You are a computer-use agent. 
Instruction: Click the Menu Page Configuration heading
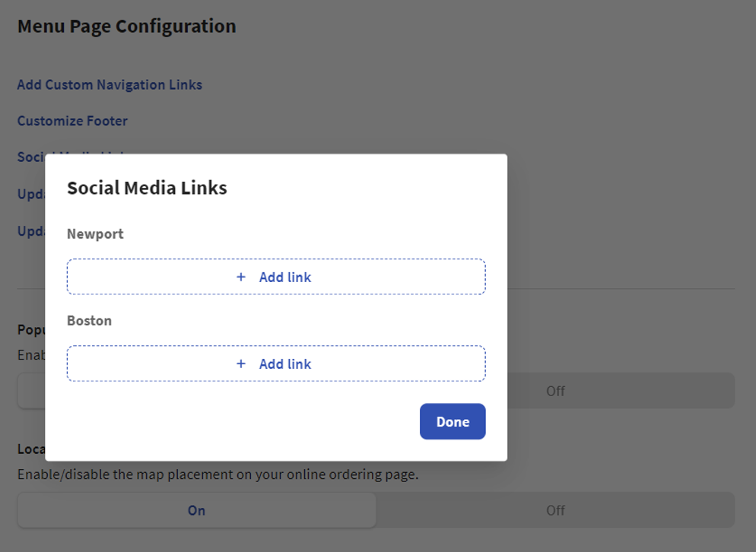click(126, 25)
